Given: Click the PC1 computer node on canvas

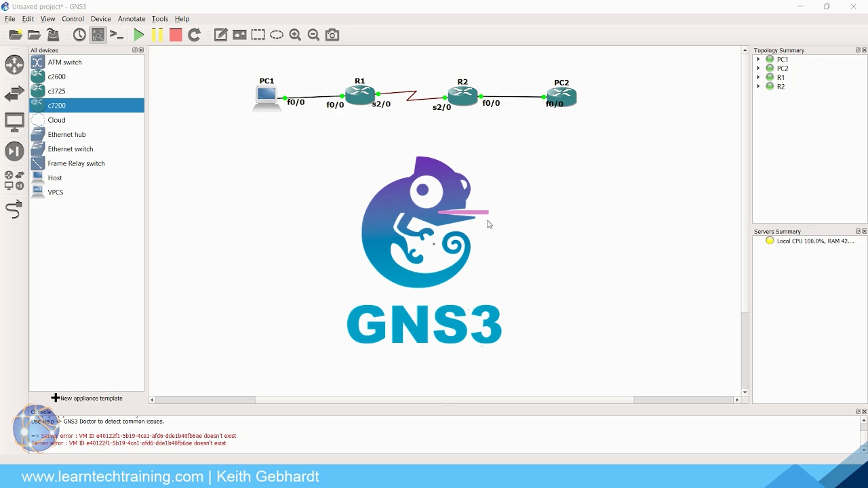Looking at the screenshot, I should (267, 98).
